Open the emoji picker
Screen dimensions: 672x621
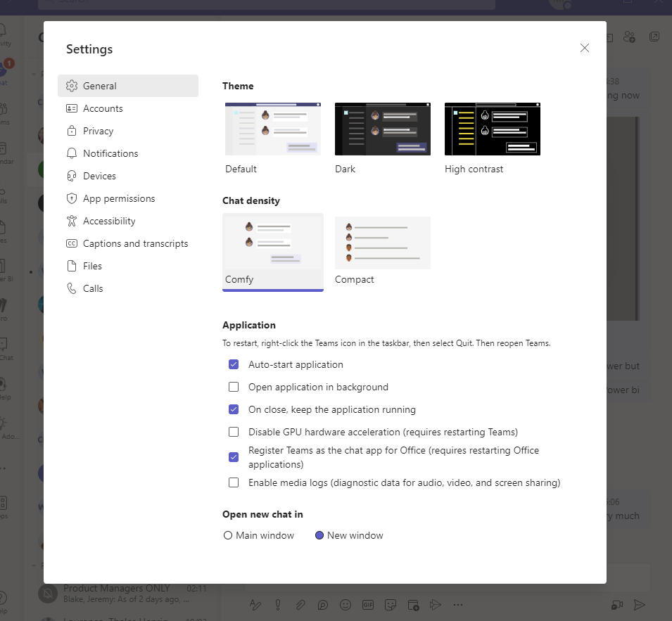click(345, 605)
